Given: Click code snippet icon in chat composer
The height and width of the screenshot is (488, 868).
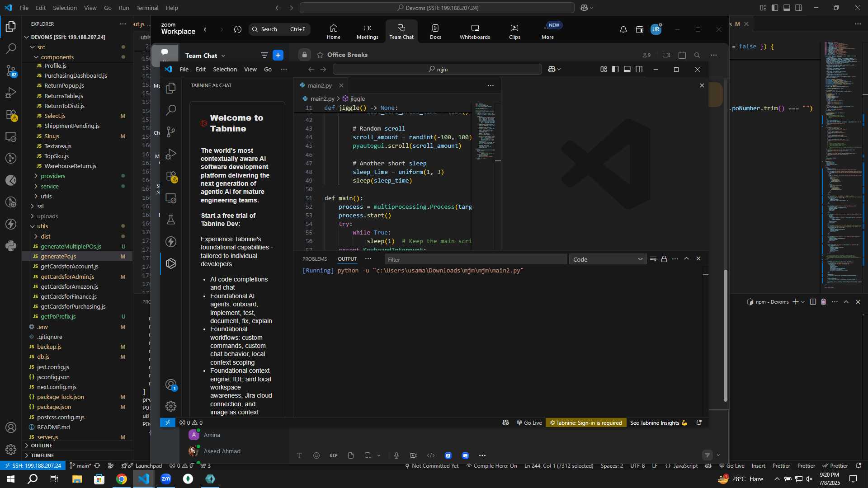Looking at the screenshot, I should pyautogui.click(x=431, y=455).
